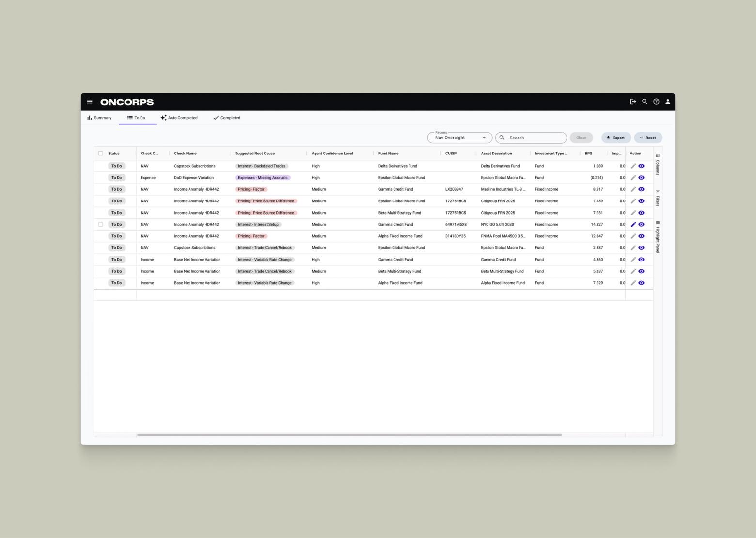Click 'Delta Derivatives Fund' in Fund Name column
The width and height of the screenshot is (756, 538).
pos(398,166)
